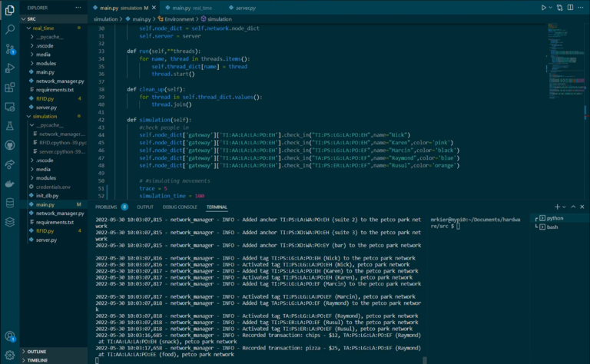Open the Run and Debug view
The image size is (590, 364).
(x=10, y=68)
